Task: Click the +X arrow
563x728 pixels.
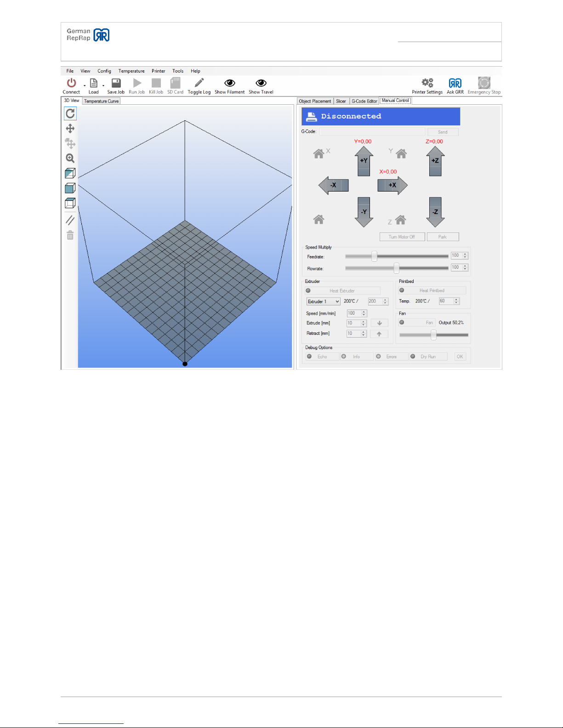Action: [392, 186]
